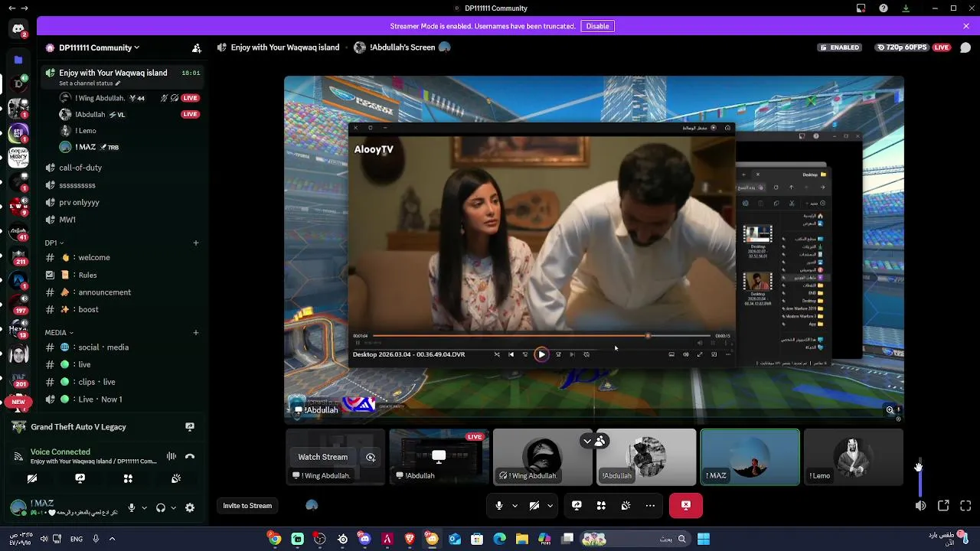Seek on streamed video progress bar

542,336
